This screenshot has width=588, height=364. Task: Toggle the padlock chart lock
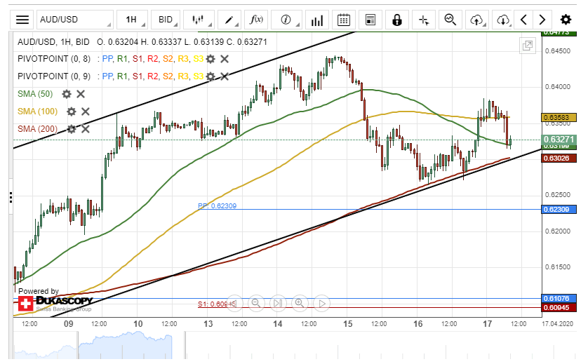point(397,20)
